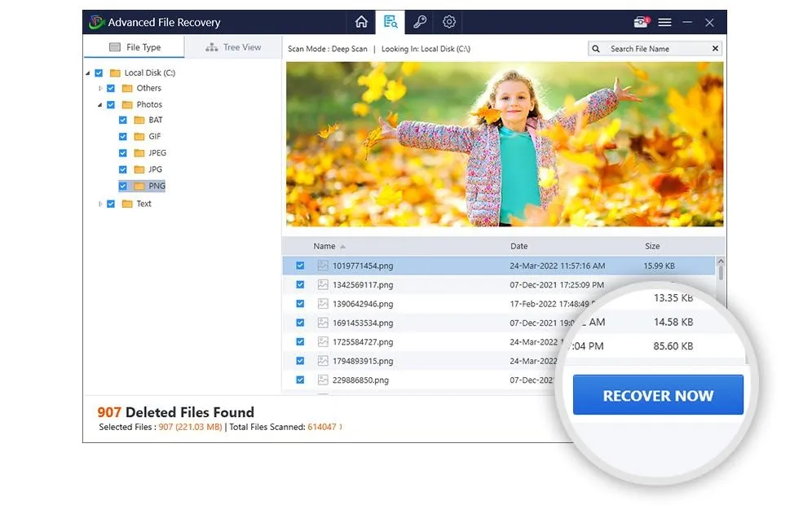
Task: Click the search magnifier icon
Action: (597, 49)
